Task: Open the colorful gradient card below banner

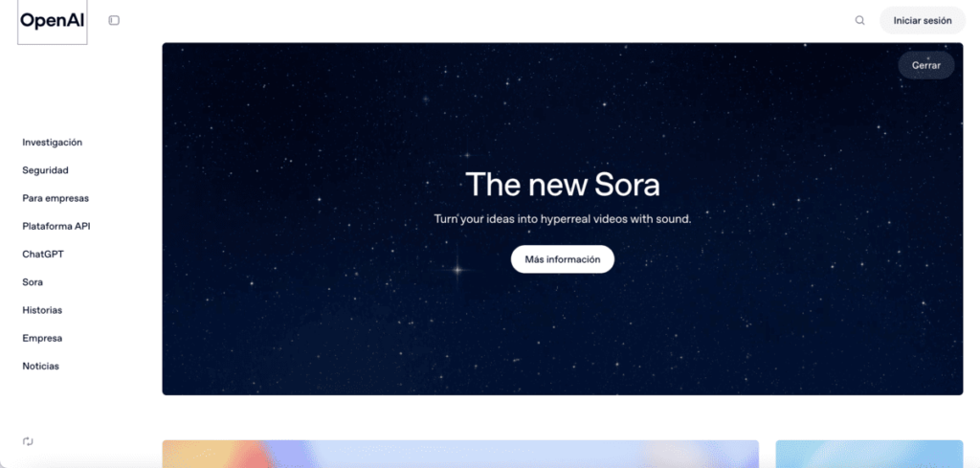Action: pos(460,454)
